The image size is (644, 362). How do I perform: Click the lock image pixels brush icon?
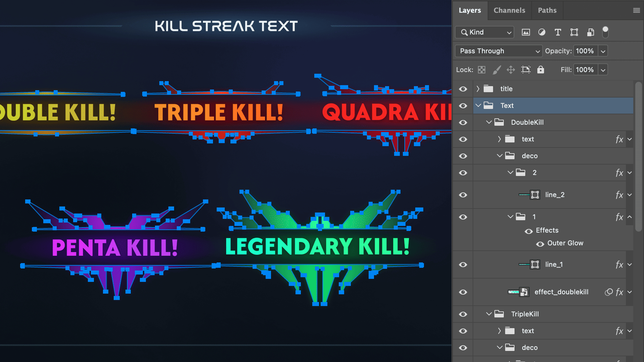point(496,70)
